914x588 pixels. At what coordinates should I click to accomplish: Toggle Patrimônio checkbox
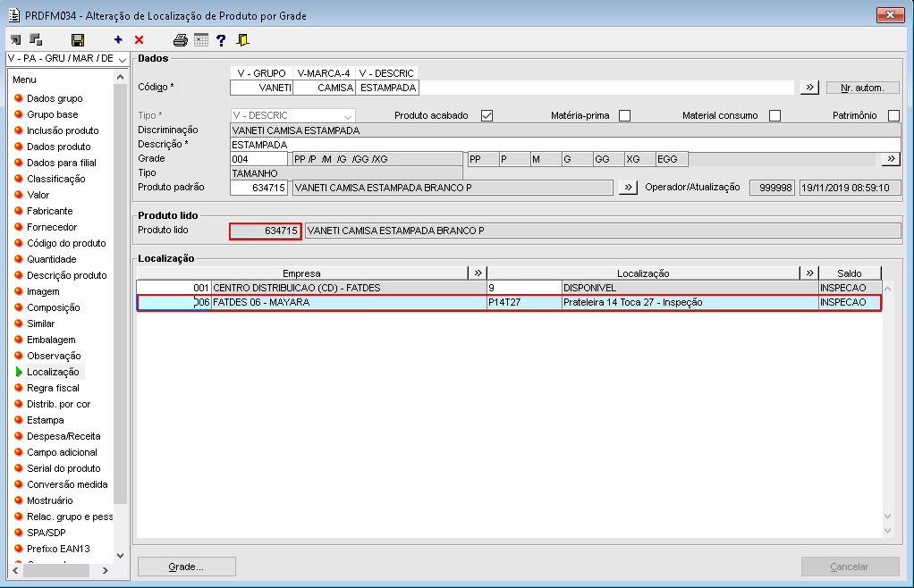893,115
